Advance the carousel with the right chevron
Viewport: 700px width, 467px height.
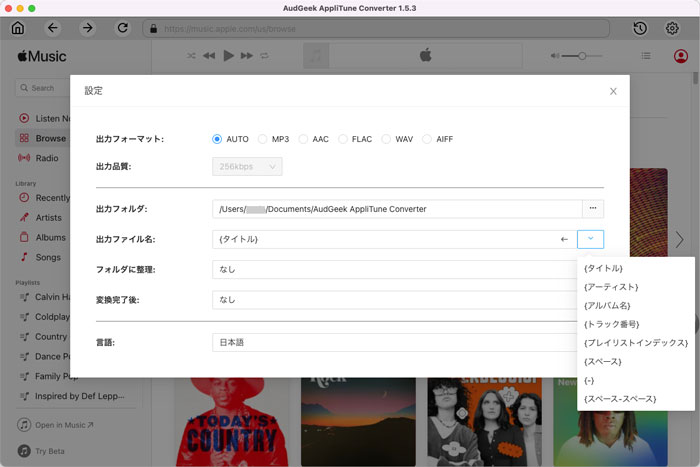(679, 240)
